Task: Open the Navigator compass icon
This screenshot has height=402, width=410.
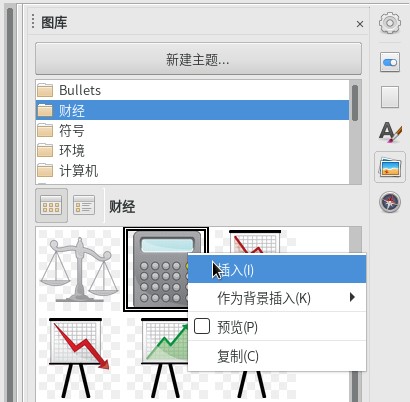Action: pos(390,202)
